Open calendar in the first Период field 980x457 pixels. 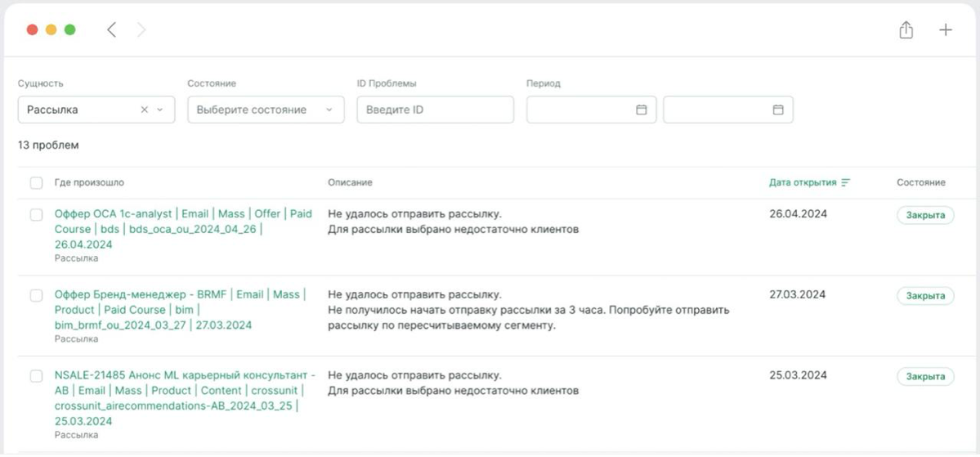click(642, 110)
